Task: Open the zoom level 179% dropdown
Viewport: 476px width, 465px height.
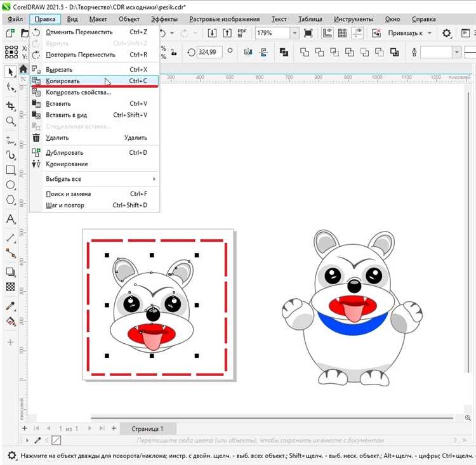Action: [295, 33]
